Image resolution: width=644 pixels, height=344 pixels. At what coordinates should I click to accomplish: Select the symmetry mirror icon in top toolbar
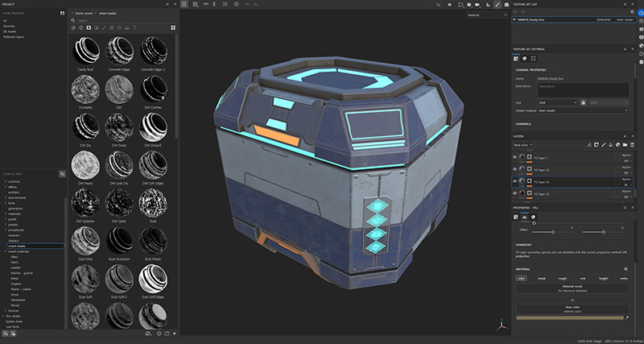pyautogui.click(x=206, y=4)
